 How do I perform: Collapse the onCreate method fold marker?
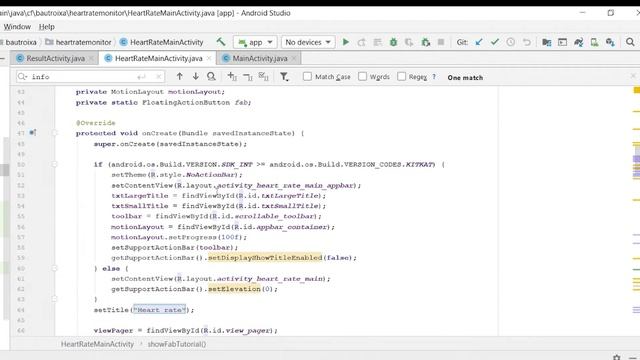(x=54, y=133)
